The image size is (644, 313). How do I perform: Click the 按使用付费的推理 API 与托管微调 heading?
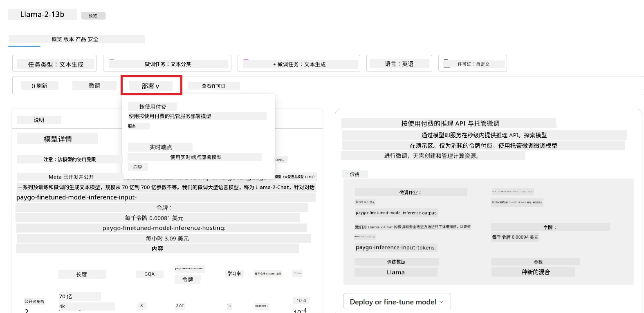coord(450,123)
